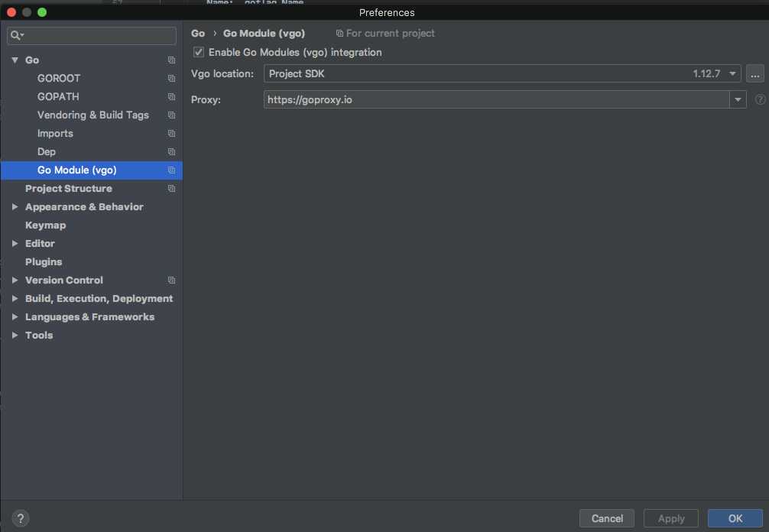Open Plugins settings
769x532 pixels.
(44, 262)
